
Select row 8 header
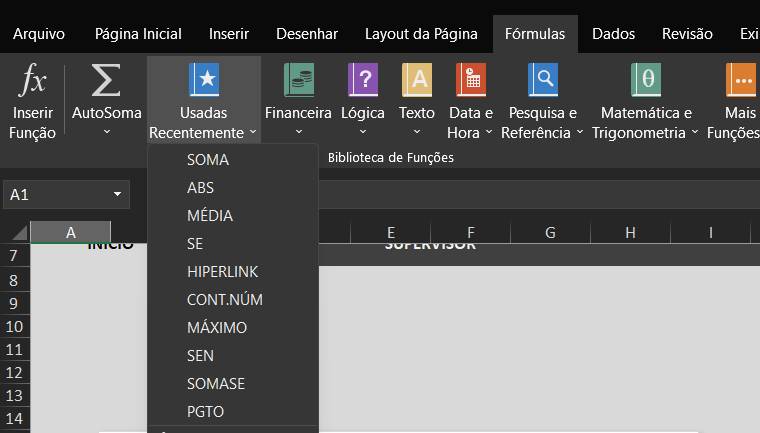pos(15,280)
